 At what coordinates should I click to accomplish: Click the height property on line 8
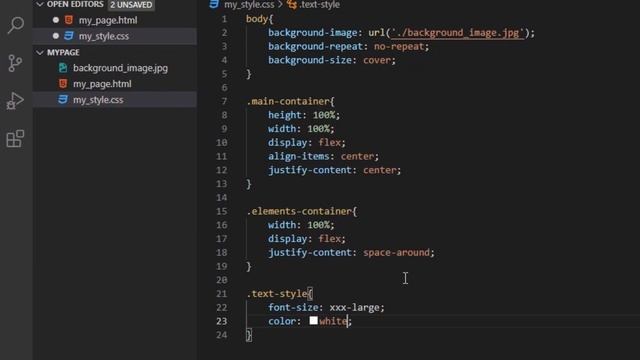[x=285, y=115]
